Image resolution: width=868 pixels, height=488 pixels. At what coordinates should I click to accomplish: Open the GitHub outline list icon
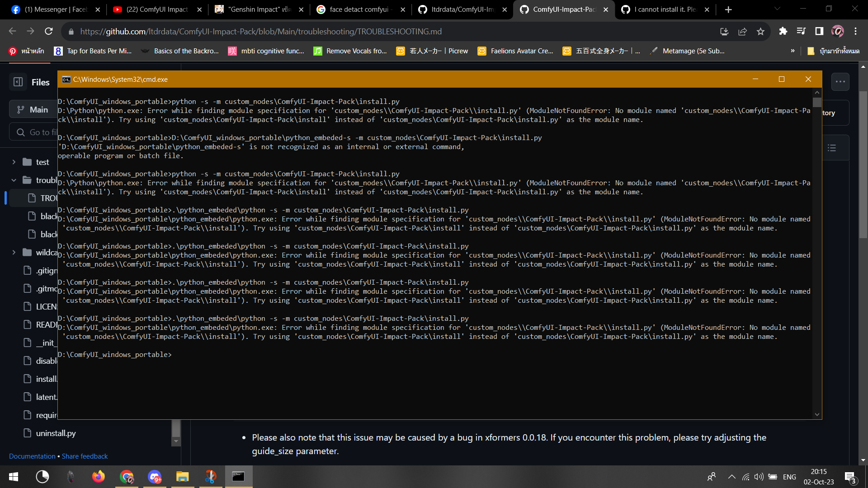point(832,148)
